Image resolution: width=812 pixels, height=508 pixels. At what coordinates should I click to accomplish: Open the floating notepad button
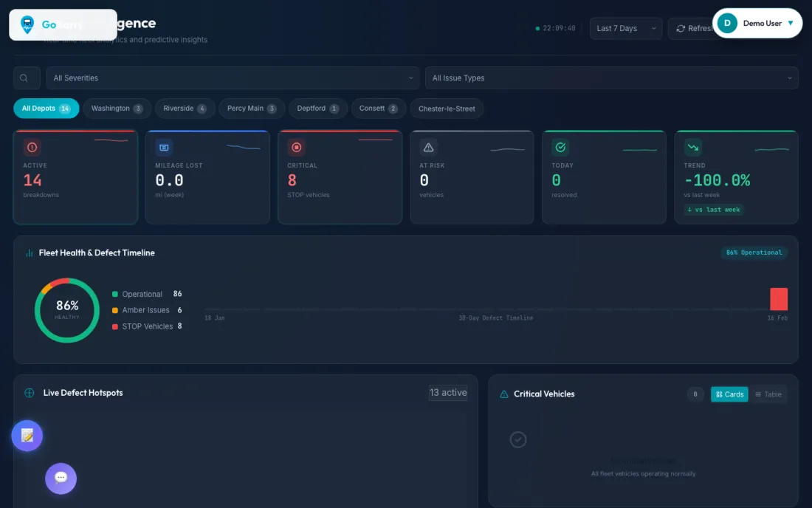pos(27,436)
